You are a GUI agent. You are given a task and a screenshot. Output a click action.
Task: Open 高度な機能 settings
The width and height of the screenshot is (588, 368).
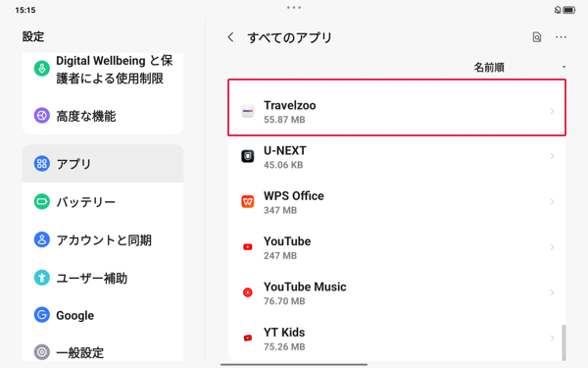(x=103, y=116)
